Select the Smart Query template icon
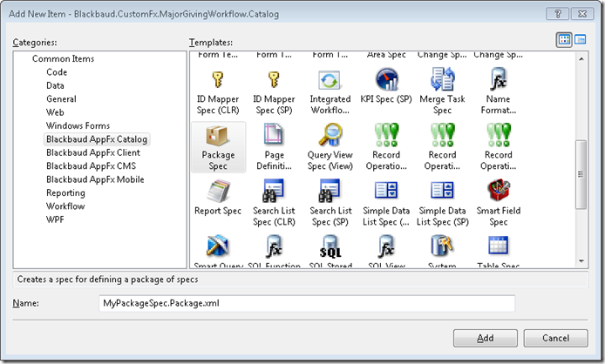The height and width of the screenshot is (364, 605). coord(218,246)
